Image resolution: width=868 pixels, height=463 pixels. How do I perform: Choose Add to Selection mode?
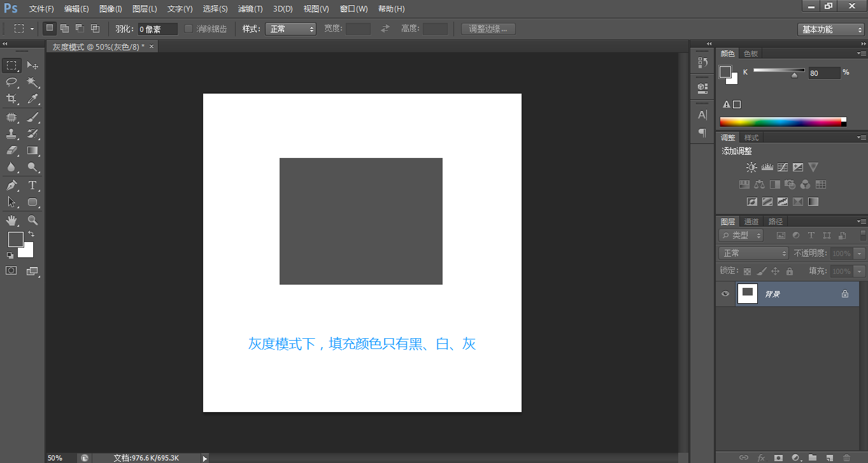coord(64,28)
